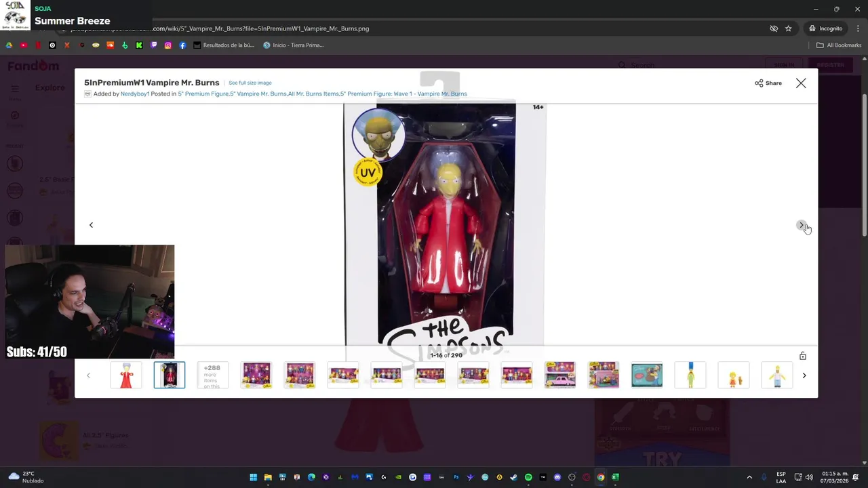
Task: Open the Kick bookmark icon
Action: [x=139, y=45]
